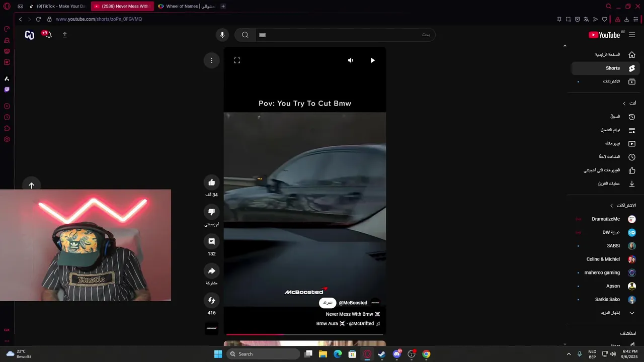Open the translate page icon

[586, 19]
